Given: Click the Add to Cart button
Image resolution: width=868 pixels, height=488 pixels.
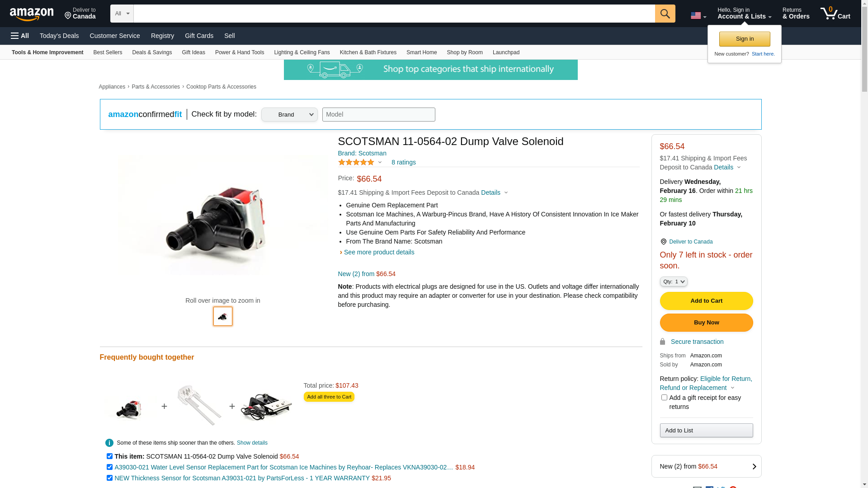Looking at the screenshot, I should (706, 301).
